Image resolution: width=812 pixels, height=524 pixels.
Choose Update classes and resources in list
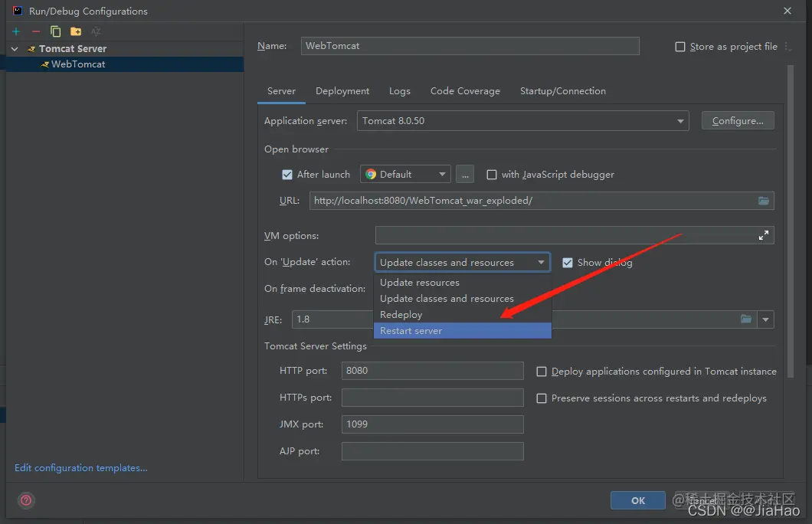tap(462, 298)
